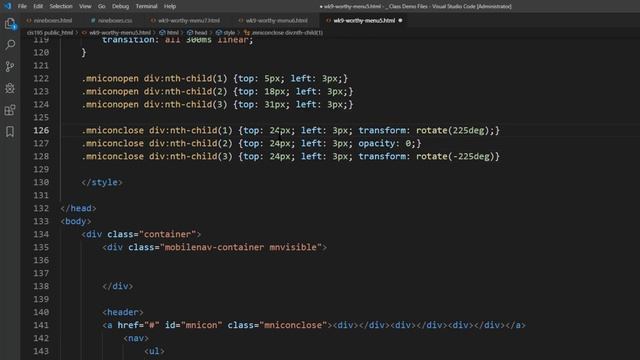This screenshot has height=360, width=640.
Task: Click the rotate(225deg) value on line 126
Action: tap(453, 131)
